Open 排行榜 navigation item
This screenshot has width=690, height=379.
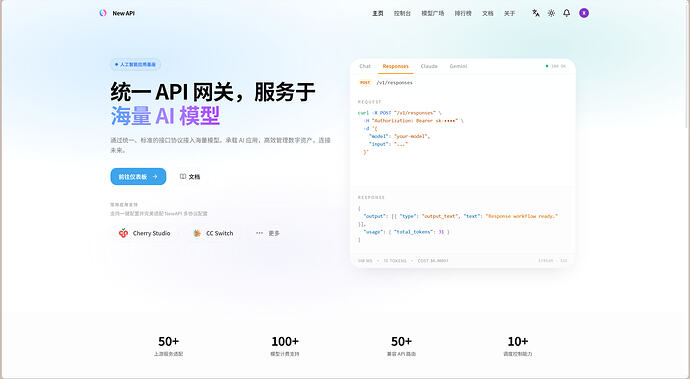pyautogui.click(x=463, y=14)
